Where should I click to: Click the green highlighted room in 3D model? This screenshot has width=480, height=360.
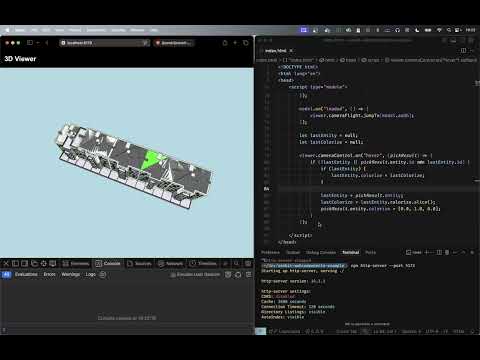point(151,160)
